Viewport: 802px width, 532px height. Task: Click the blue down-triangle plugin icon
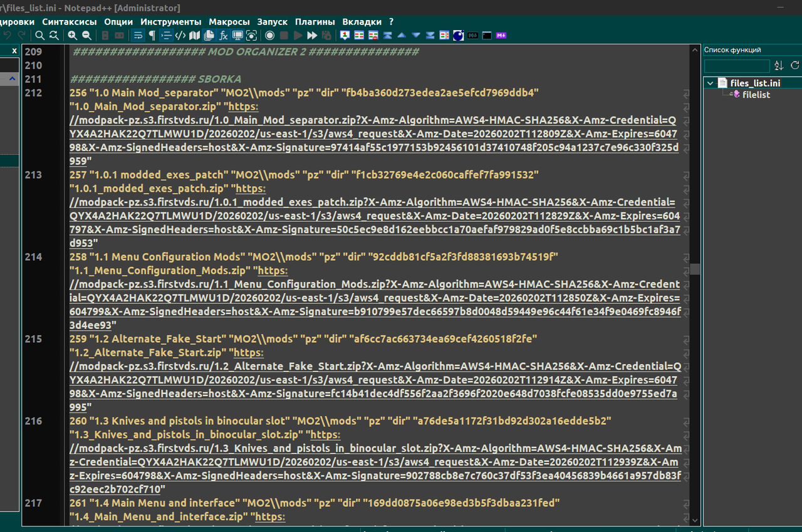pos(417,36)
